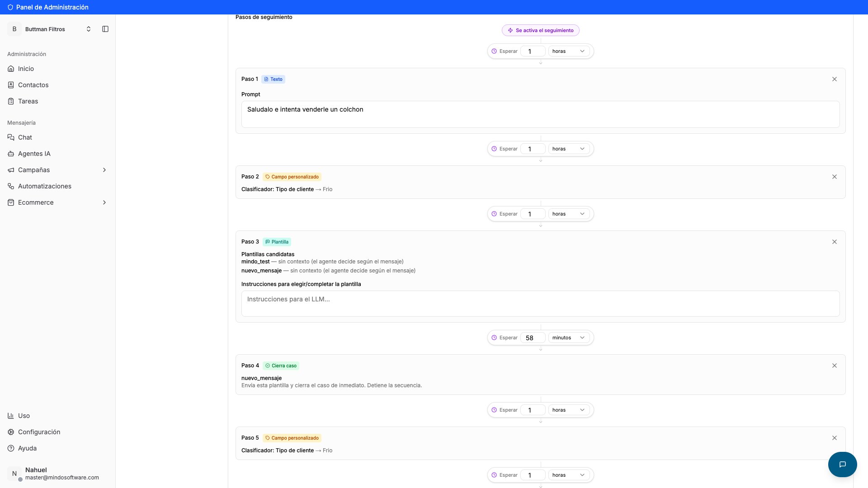Click the Panel de Administración title

(52, 7)
